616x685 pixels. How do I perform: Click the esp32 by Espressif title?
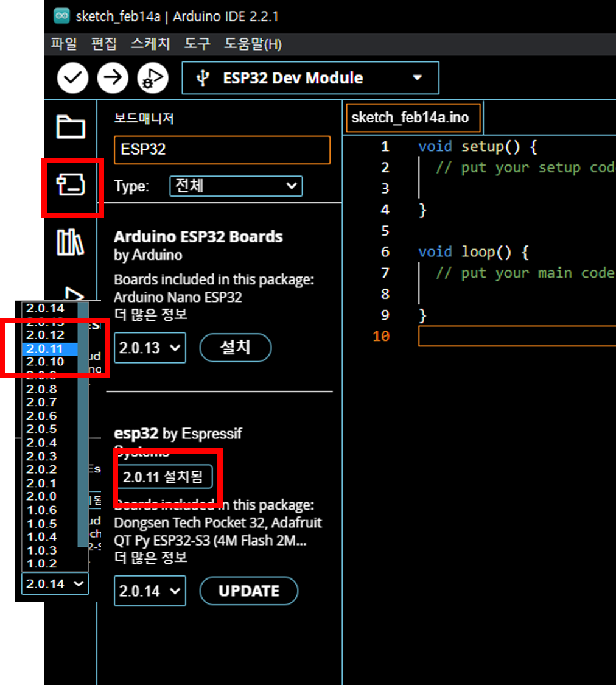[178, 434]
